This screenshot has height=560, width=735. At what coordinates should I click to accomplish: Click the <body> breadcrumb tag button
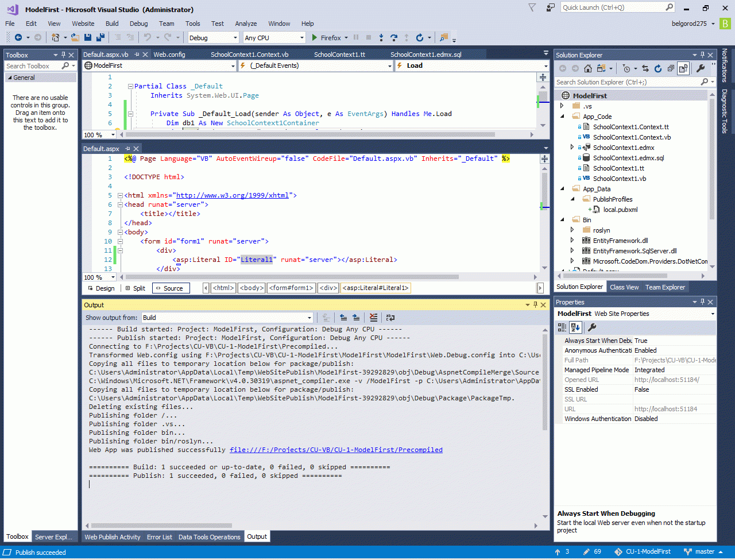(x=252, y=288)
